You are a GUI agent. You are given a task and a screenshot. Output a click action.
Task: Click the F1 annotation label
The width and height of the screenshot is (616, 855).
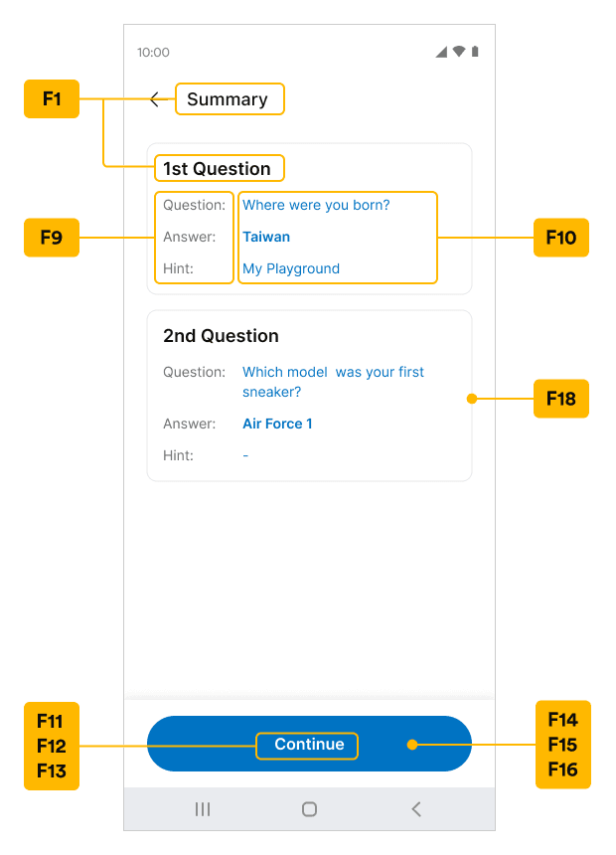[52, 99]
